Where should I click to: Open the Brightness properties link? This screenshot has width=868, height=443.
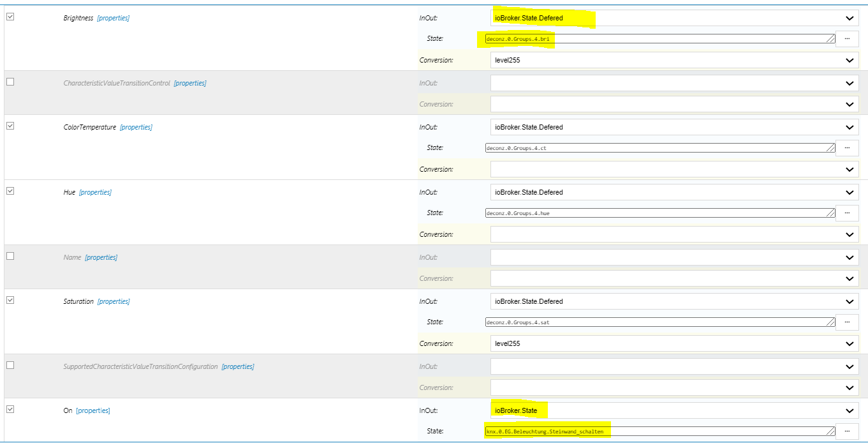click(x=113, y=18)
